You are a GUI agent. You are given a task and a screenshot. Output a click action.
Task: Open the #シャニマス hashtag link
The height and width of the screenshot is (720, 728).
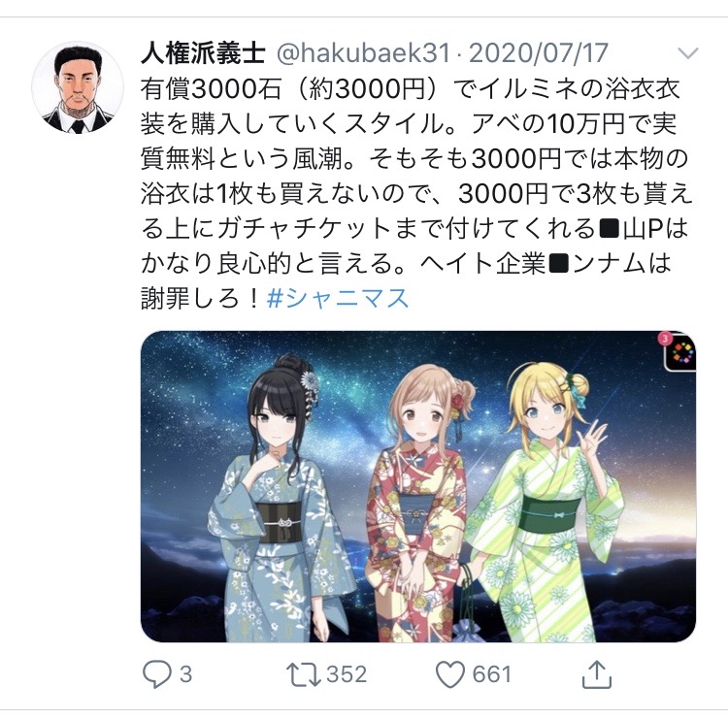coord(338,298)
